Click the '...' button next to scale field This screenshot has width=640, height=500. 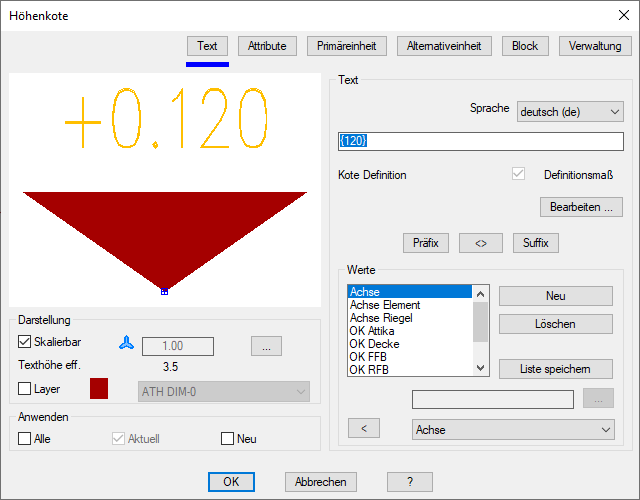coord(266,346)
